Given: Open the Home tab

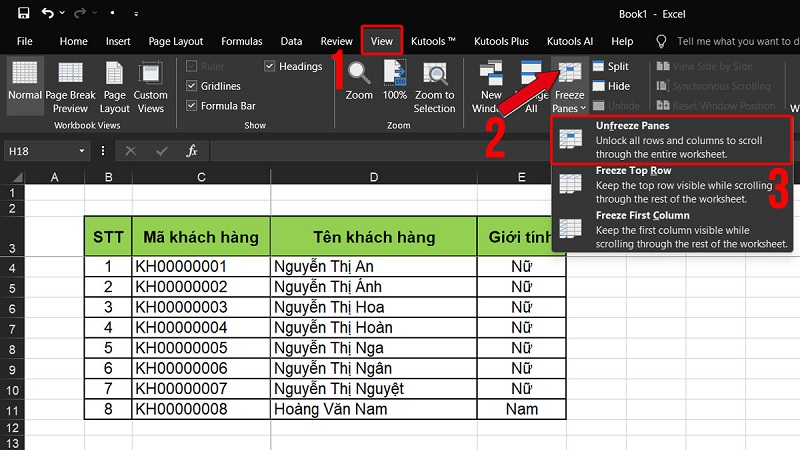Looking at the screenshot, I should click(x=73, y=41).
